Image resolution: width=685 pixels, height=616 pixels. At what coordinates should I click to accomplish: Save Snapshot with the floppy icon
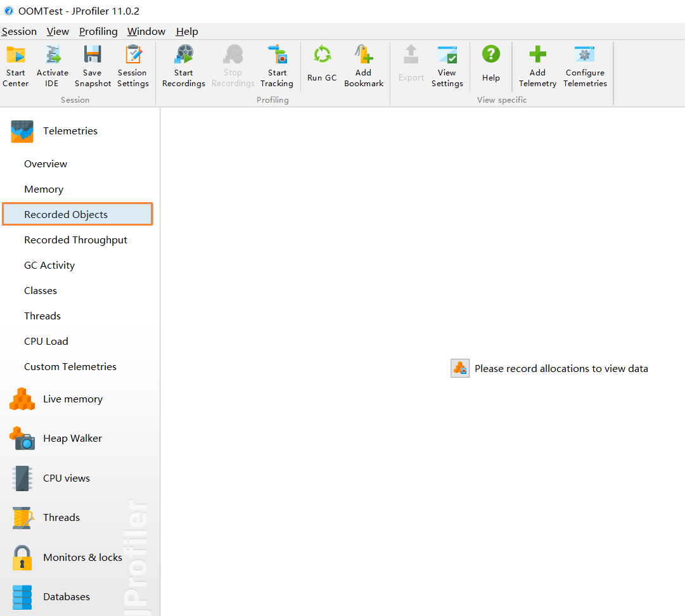tap(93, 66)
